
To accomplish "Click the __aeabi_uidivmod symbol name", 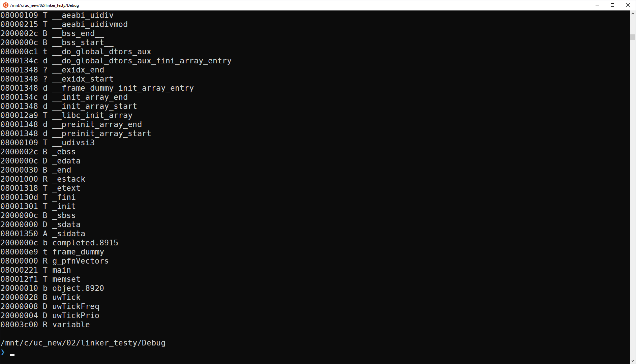I will (x=90, y=24).
